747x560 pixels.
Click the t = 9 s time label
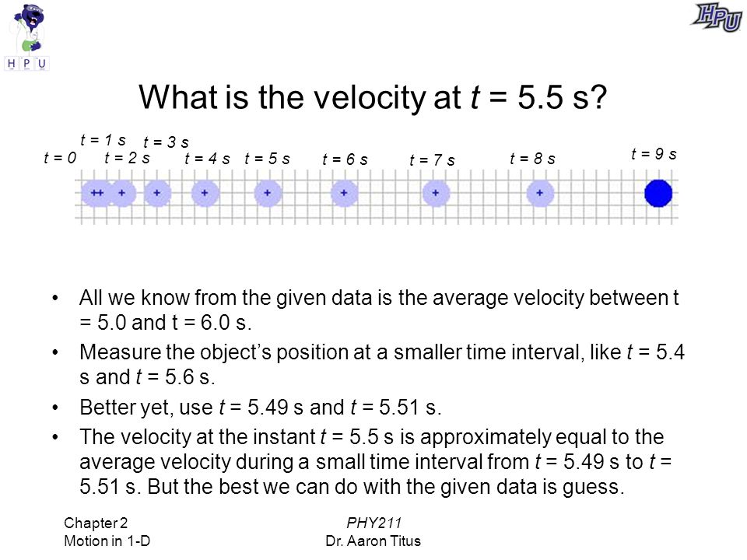pos(654,154)
